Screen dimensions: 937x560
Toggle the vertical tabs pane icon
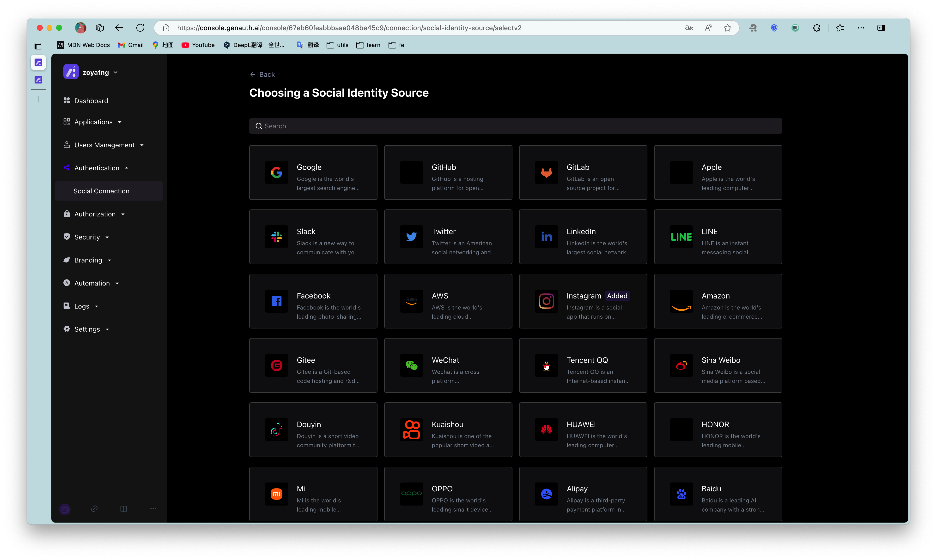(38, 46)
